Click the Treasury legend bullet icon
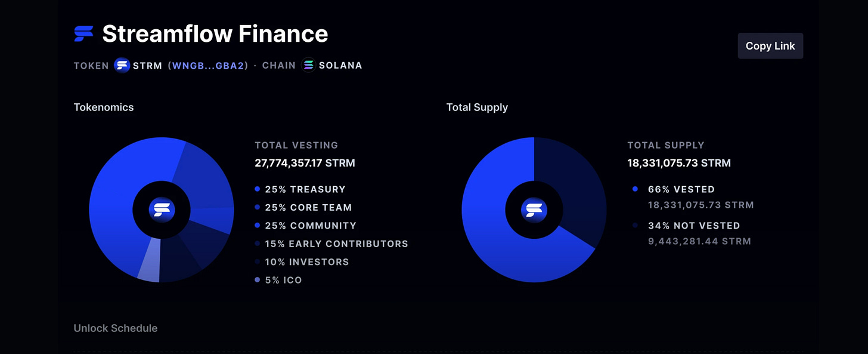This screenshot has width=868, height=354. [258, 189]
